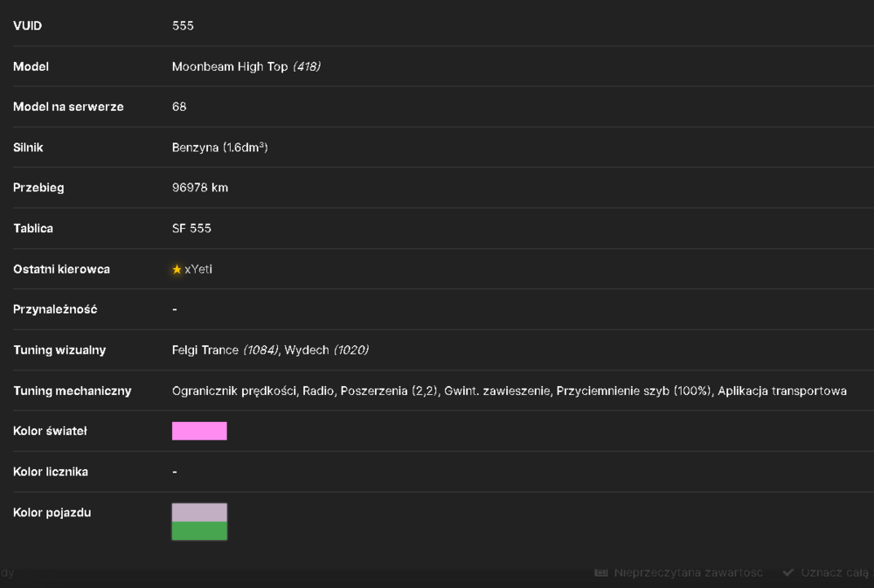Select the engine value Benzyna (1.6dm³)
Screen dimensions: 874x588
coord(219,147)
